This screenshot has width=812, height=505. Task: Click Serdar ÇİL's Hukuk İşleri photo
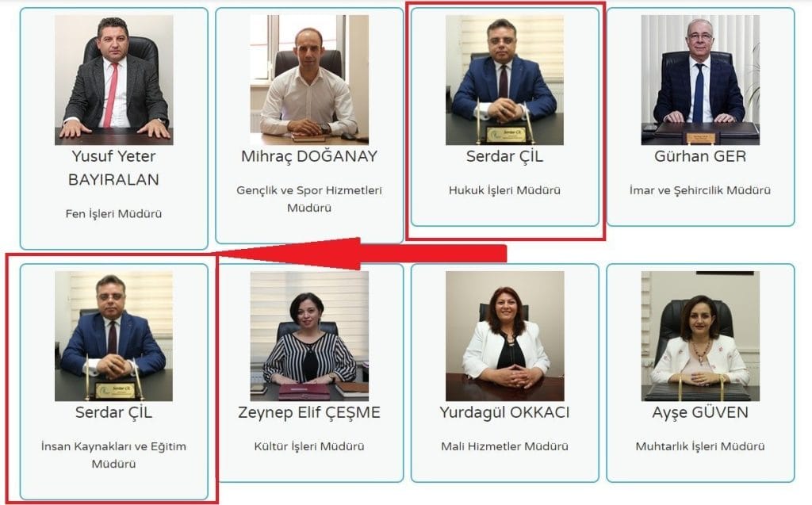point(505,80)
